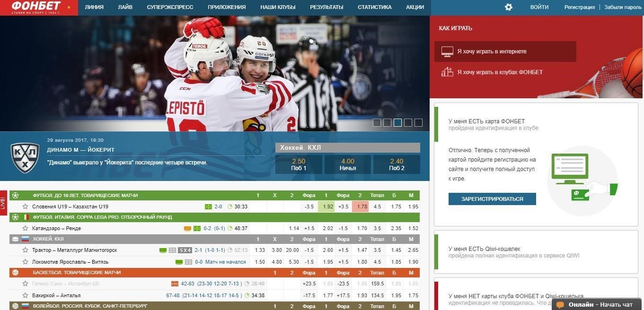Star the Катандзаро – Ренде match

pos(25,228)
